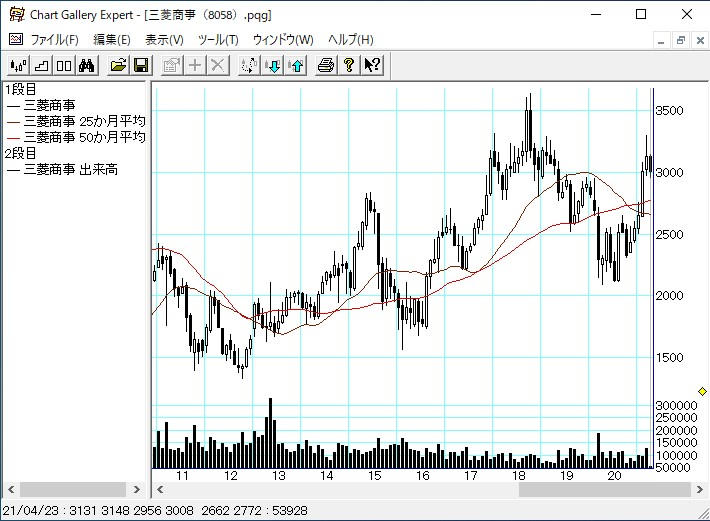This screenshot has width=710, height=521.
Task: Click the yellow diamond marker beside the chart
Action: click(x=702, y=391)
